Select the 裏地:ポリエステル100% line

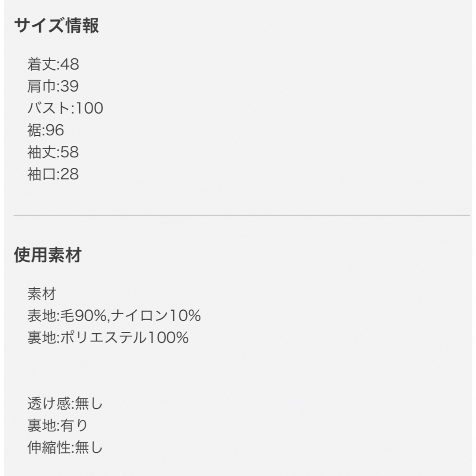coord(108,338)
